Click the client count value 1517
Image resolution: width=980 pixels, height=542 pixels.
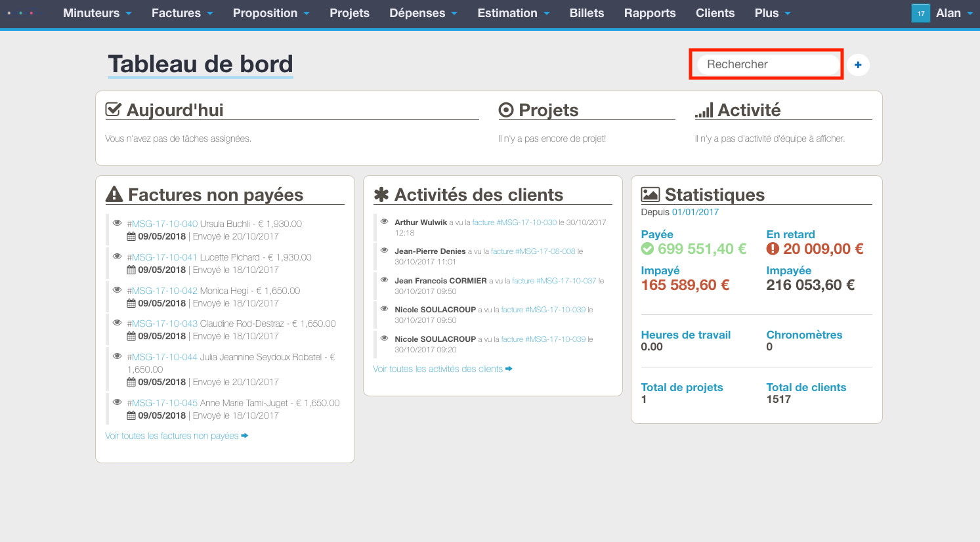tap(778, 399)
